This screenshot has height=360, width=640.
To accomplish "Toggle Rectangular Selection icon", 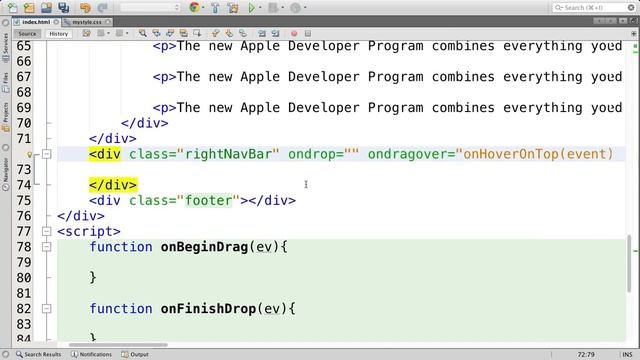I will (197, 33).
